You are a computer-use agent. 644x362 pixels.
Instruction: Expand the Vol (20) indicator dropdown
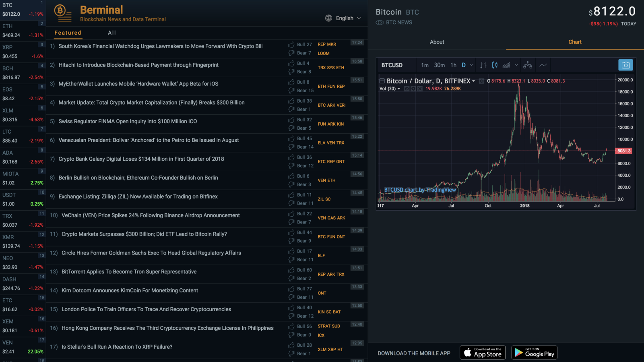tap(399, 89)
